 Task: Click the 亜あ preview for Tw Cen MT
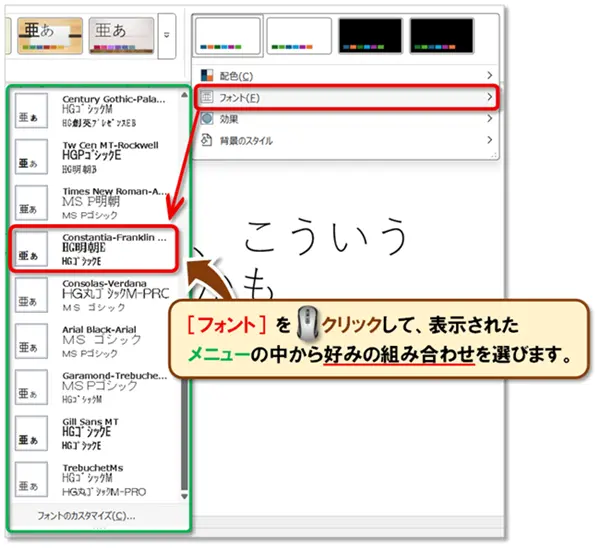31,157
